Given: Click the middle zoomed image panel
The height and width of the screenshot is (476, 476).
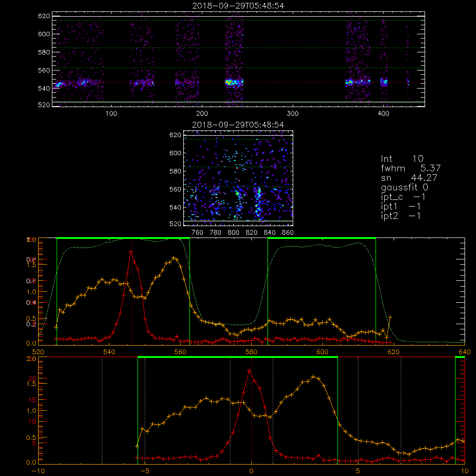Looking at the screenshot, I should [x=238, y=178].
